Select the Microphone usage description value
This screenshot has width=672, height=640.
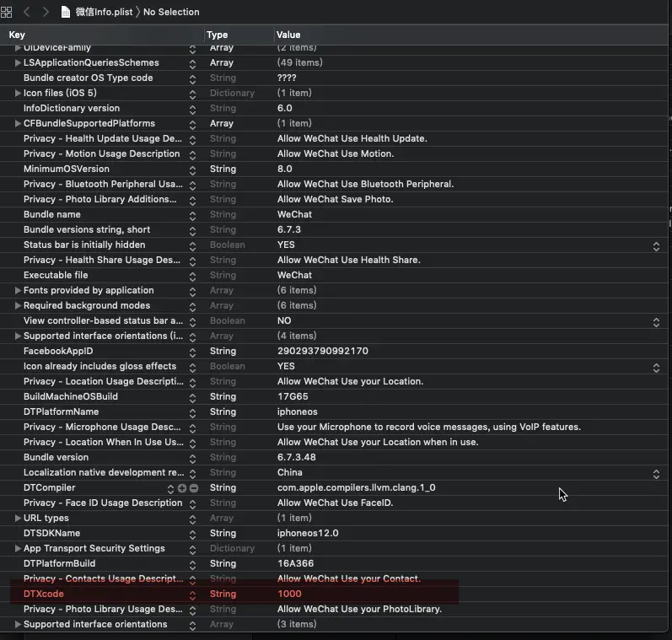point(429,427)
